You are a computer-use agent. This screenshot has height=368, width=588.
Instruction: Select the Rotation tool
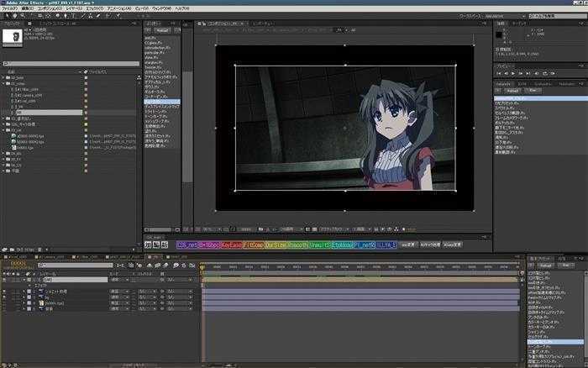click(33, 16)
